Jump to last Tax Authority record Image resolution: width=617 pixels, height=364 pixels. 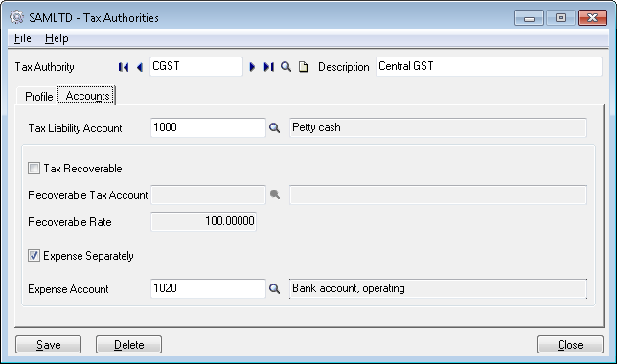tap(269, 67)
